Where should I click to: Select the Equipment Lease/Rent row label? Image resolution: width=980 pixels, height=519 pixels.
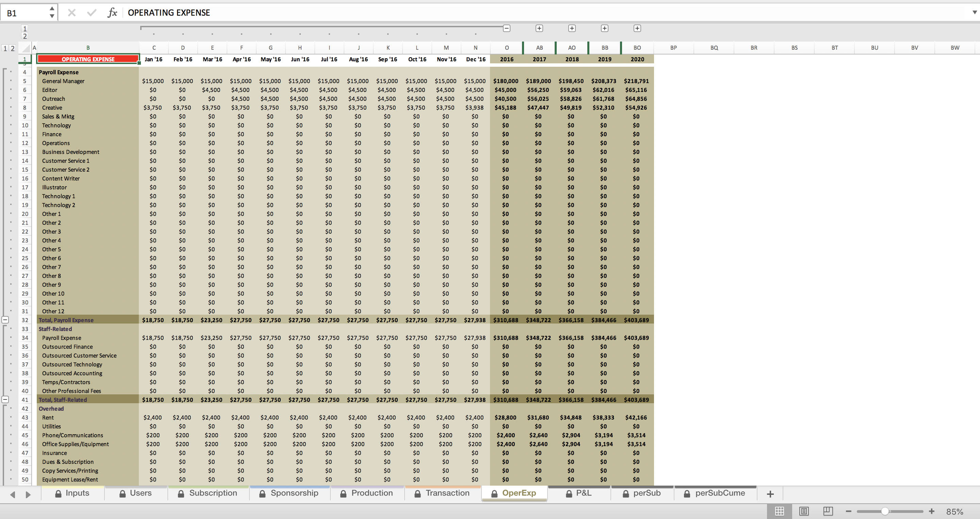pyautogui.click(x=70, y=480)
